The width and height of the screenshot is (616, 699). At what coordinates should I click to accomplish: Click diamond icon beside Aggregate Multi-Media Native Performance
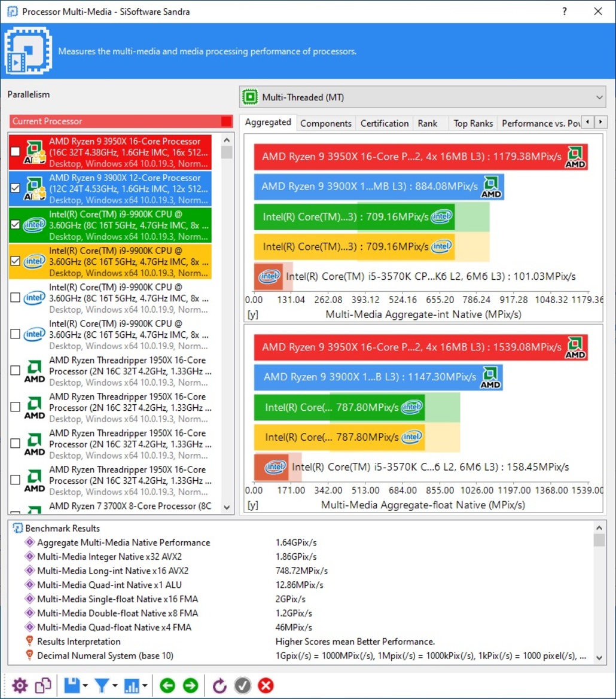(29, 542)
